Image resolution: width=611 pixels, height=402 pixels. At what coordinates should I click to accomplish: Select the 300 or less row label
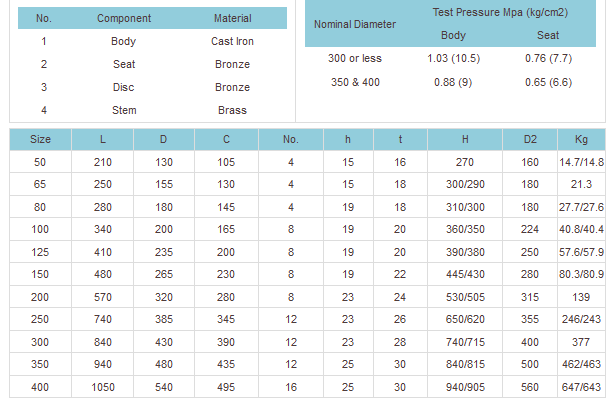pyautogui.click(x=355, y=58)
